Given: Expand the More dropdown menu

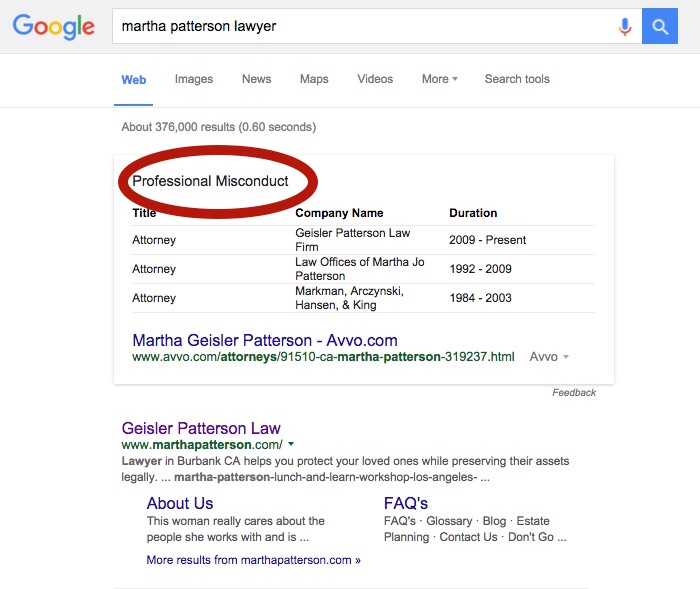Looking at the screenshot, I should pyautogui.click(x=440, y=79).
